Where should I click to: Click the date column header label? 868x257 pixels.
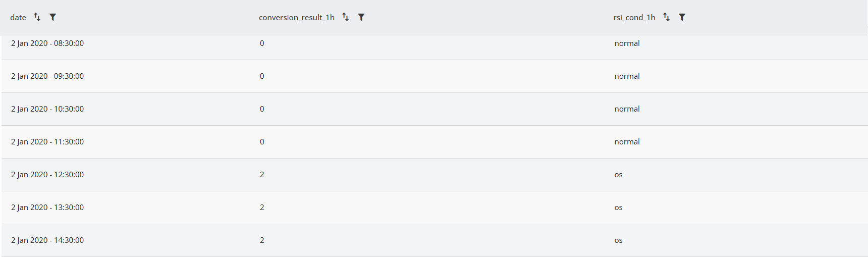18,17
